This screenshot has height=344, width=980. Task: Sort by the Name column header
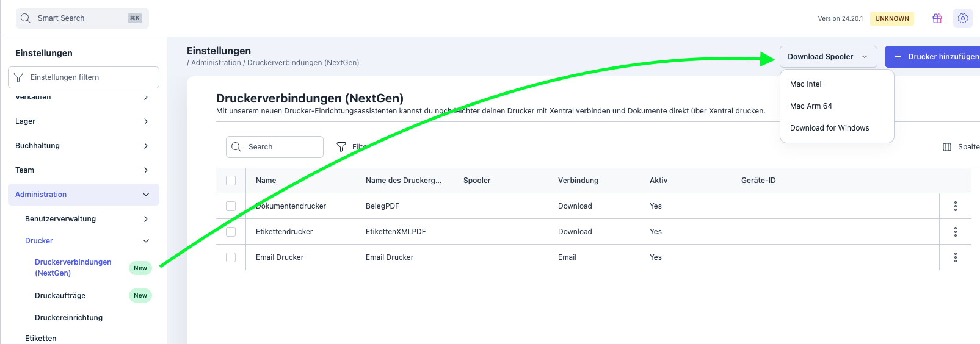(266, 181)
